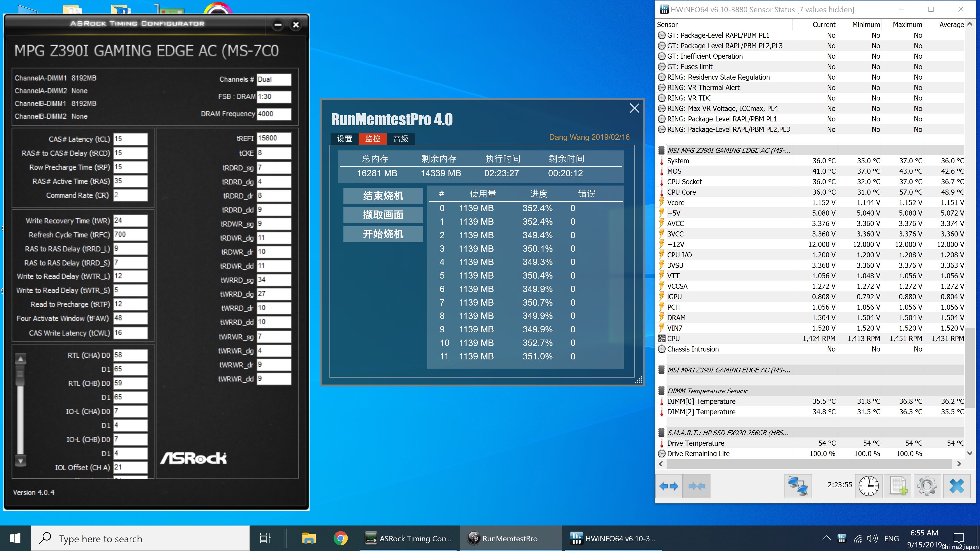Open Windows Start menu
The width and height of the screenshot is (980, 551).
click(15, 539)
